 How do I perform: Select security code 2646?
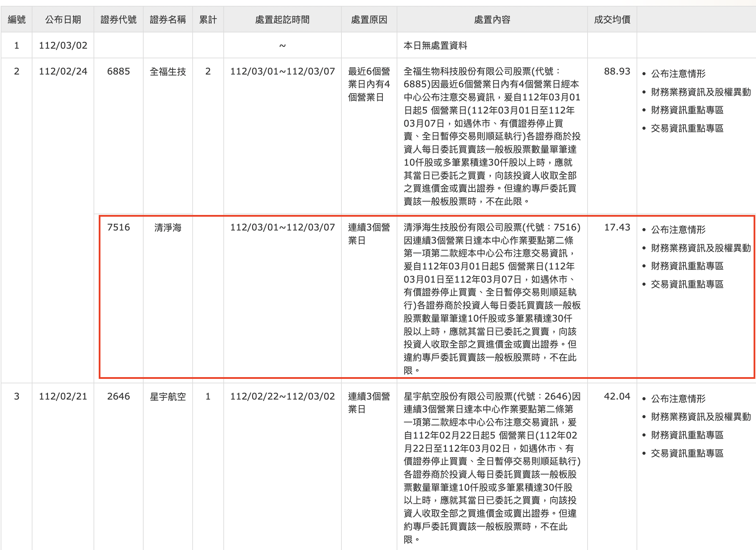click(x=118, y=396)
